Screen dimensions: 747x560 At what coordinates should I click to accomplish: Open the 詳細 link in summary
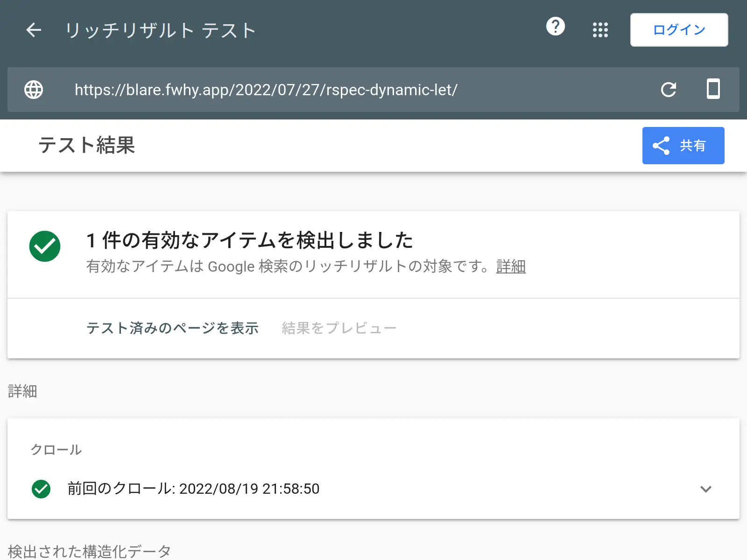coord(511,266)
